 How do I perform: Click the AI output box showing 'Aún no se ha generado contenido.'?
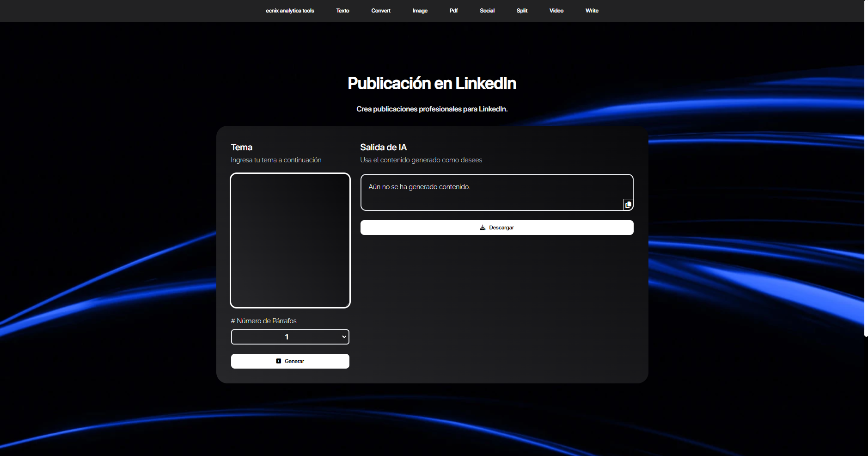[497, 192]
